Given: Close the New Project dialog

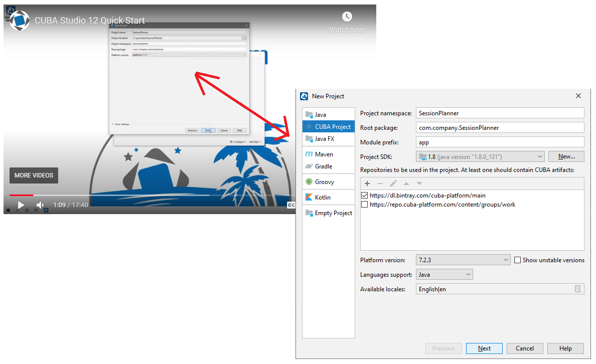Looking at the screenshot, I should click(578, 96).
